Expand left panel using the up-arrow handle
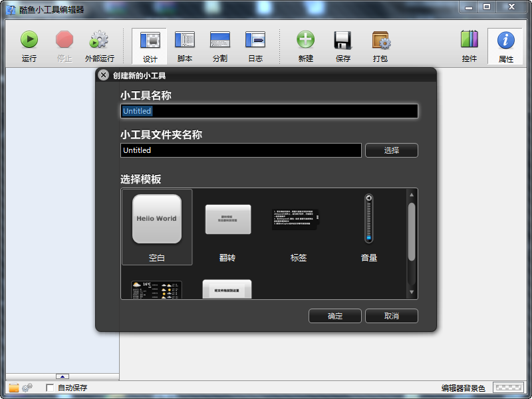 63,376
